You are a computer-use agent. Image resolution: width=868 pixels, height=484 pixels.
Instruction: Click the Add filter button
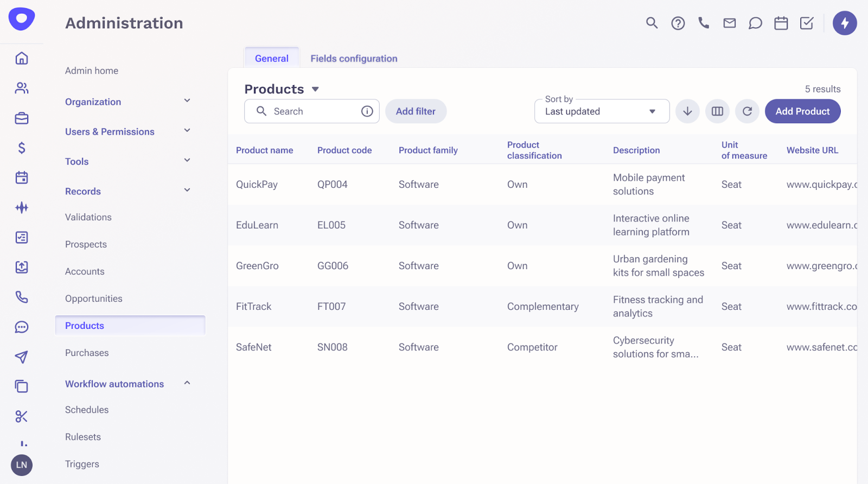tap(416, 111)
